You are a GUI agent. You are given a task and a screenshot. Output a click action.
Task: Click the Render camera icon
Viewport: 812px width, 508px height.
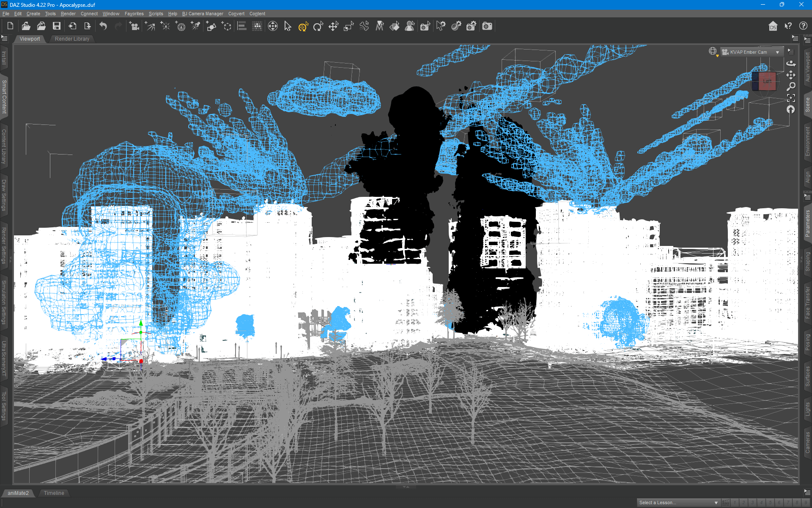[487, 26]
